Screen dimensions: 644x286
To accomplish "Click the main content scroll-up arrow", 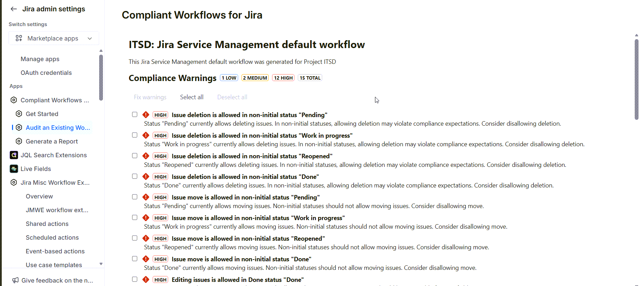I will pos(636,35).
